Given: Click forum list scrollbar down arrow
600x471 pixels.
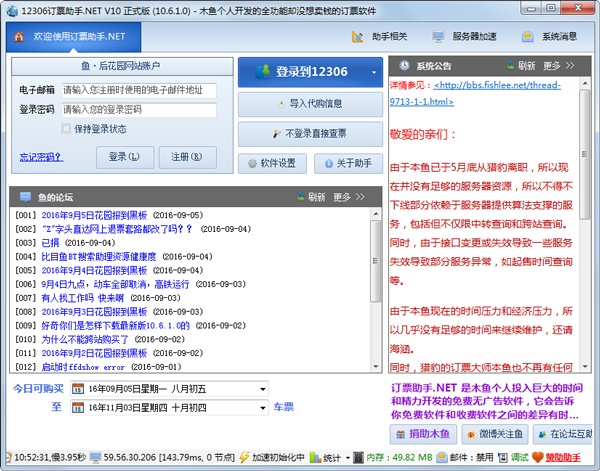Looking at the screenshot, I should click(376, 367).
